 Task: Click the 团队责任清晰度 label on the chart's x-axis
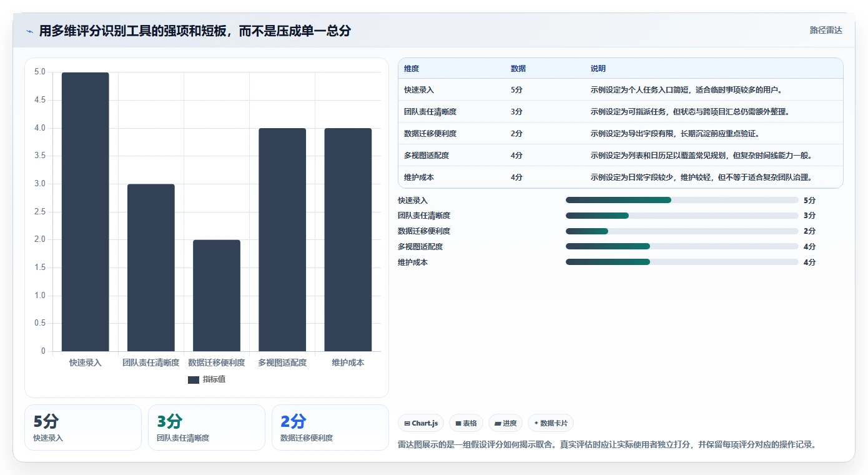pos(150,362)
